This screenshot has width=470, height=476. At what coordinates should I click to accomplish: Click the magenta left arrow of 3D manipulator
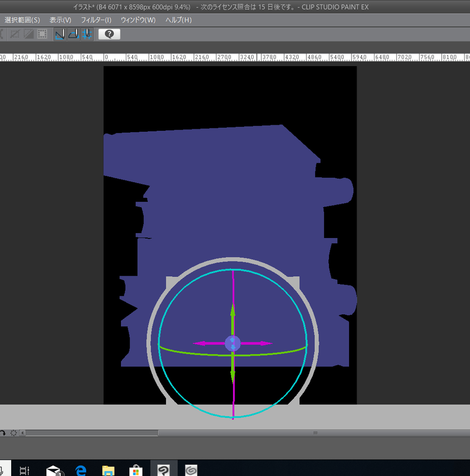coord(209,343)
